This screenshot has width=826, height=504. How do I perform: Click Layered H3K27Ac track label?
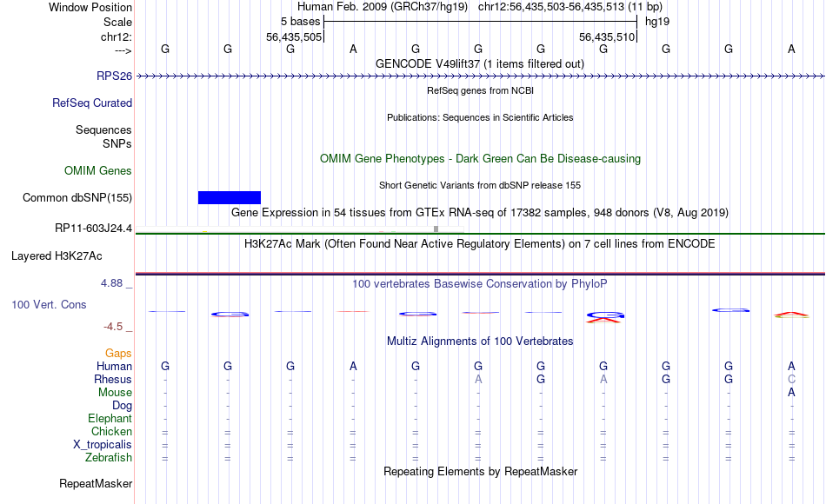pyautogui.click(x=57, y=256)
